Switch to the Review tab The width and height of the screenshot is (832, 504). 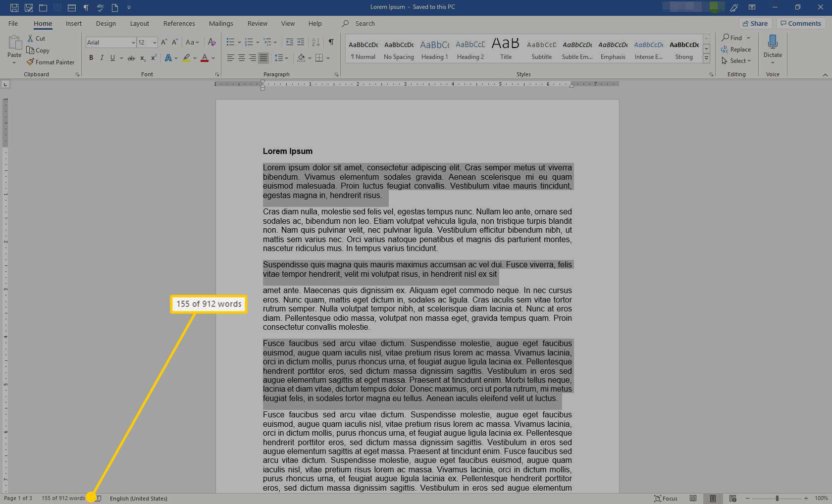tap(258, 23)
